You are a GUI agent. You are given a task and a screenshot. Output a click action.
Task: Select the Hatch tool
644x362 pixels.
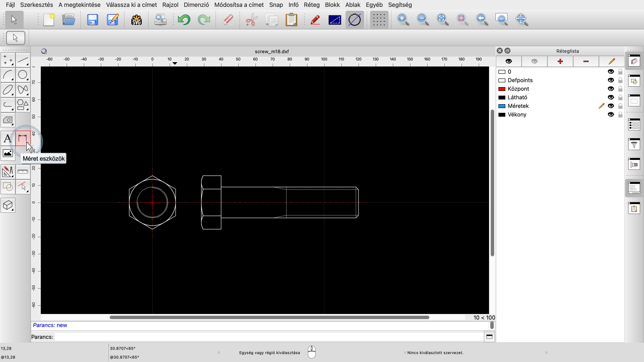8,119
